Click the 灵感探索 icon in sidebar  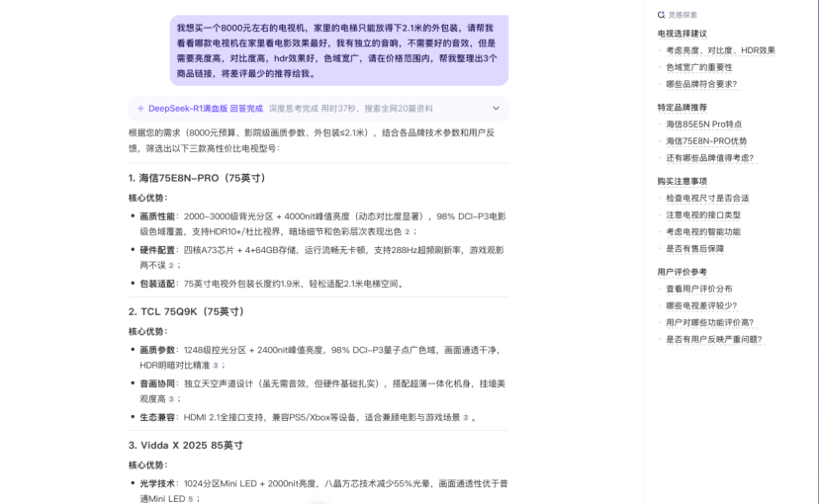pos(662,15)
